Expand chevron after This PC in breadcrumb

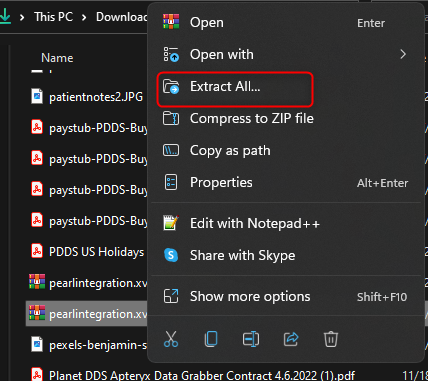pos(84,17)
